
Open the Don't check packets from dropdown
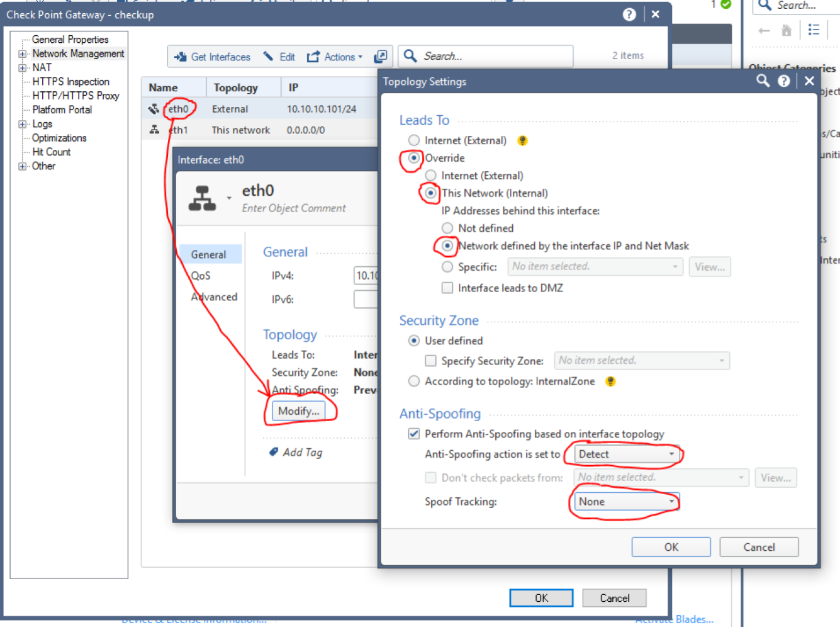pyautogui.click(x=661, y=478)
